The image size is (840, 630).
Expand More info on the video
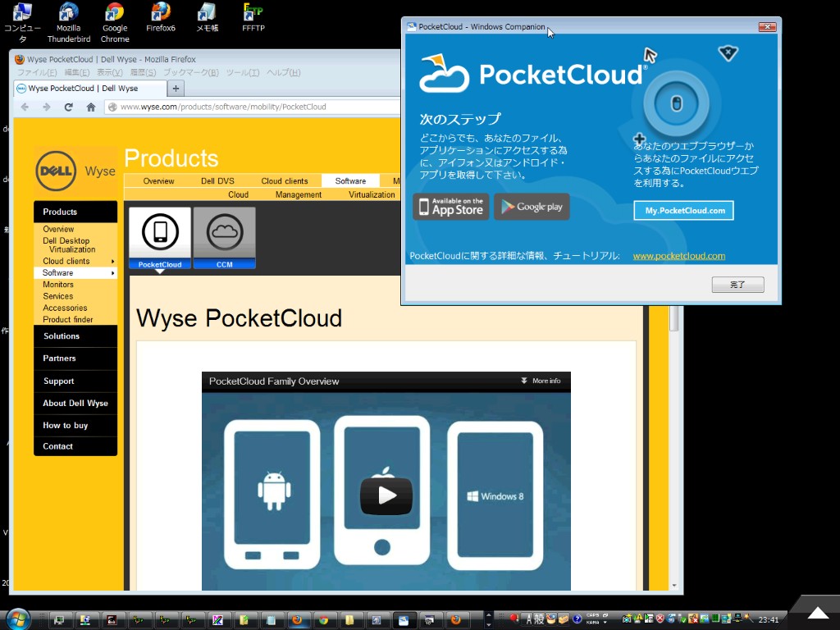pos(541,381)
